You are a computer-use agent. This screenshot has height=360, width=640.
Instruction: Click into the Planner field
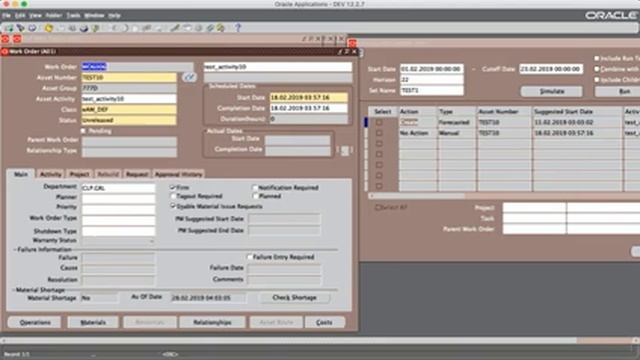coord(118,199)
